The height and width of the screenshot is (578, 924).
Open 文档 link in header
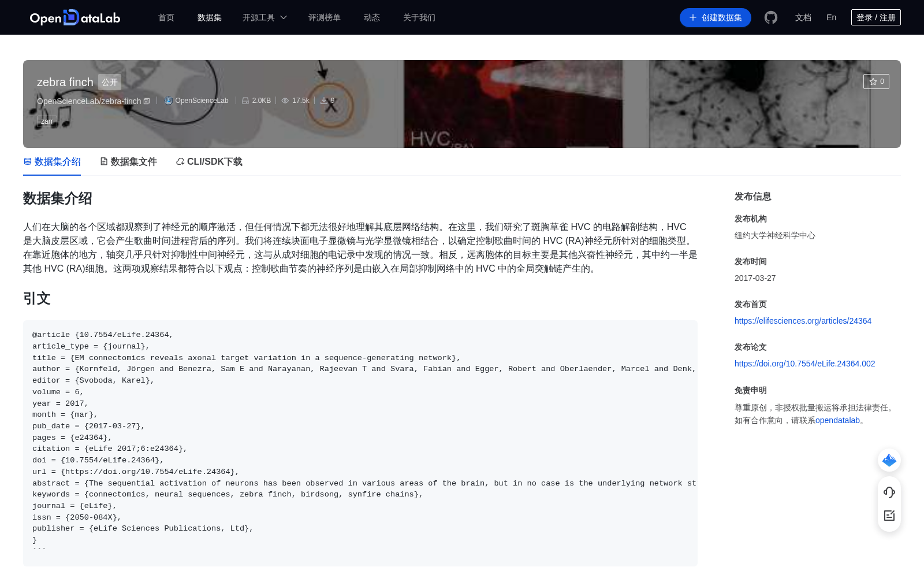(x=803, y=17)
